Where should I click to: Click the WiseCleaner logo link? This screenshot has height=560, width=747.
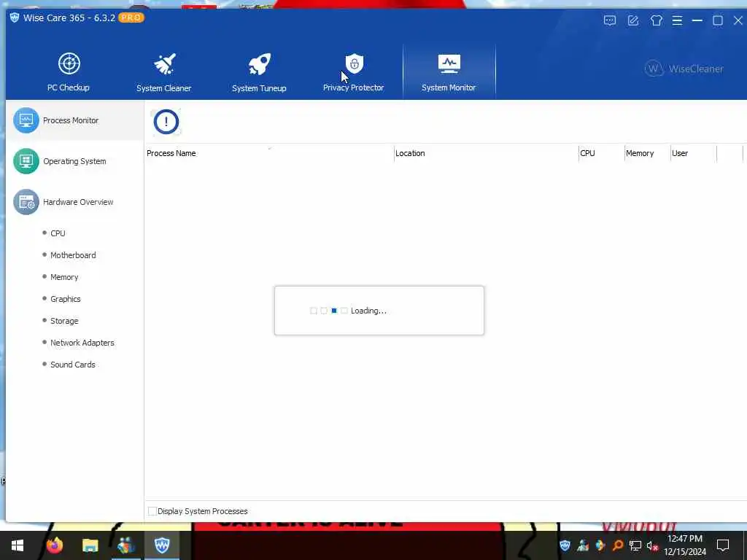click(x=684, y=69)
